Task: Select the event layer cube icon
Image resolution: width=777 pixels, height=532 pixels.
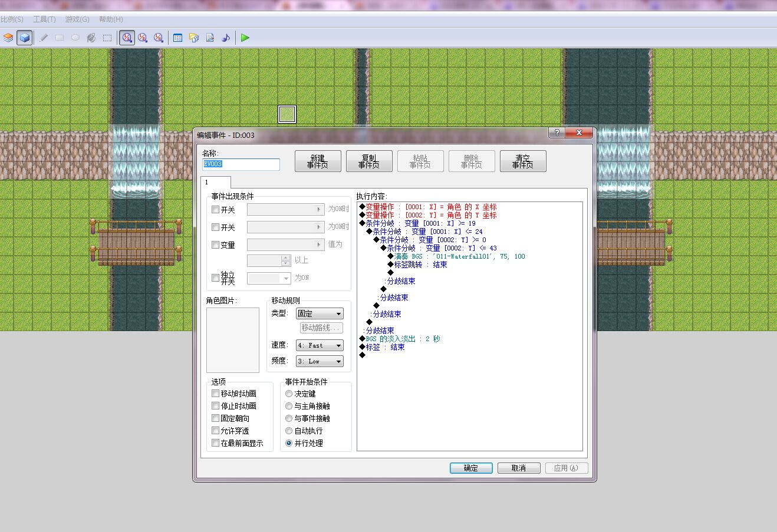Action: tap(24, 38)
